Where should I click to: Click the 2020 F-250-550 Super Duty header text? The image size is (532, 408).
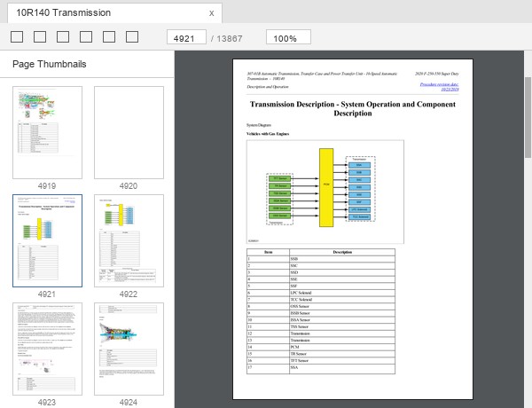[x=437, y=74]
